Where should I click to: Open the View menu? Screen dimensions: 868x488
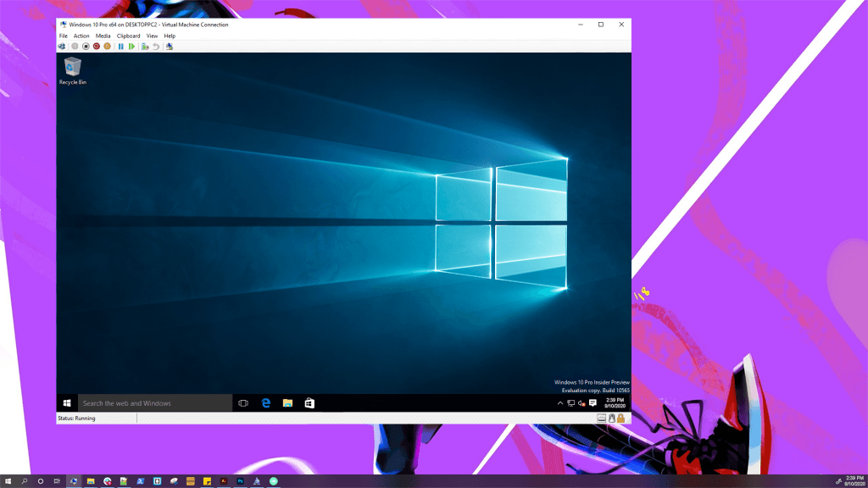pos(152,36)
